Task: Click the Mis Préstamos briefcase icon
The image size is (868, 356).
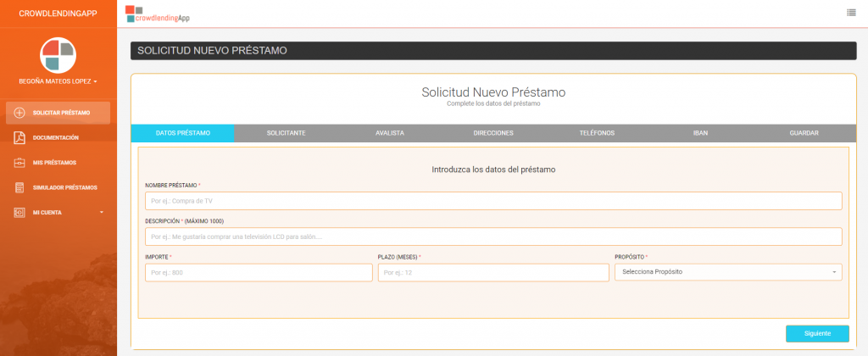Action: coord(19,163)
